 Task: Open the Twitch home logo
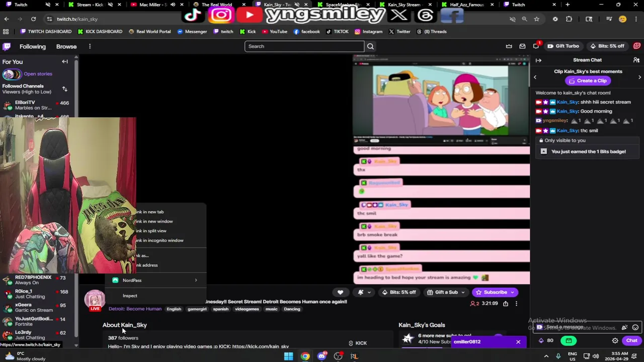pos(7,46)
